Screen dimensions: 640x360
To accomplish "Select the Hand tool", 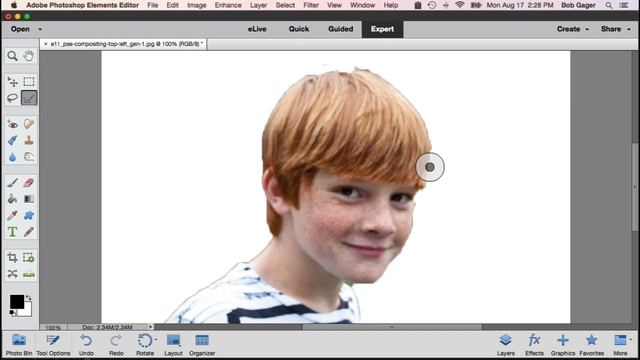I will coord(29,56).
